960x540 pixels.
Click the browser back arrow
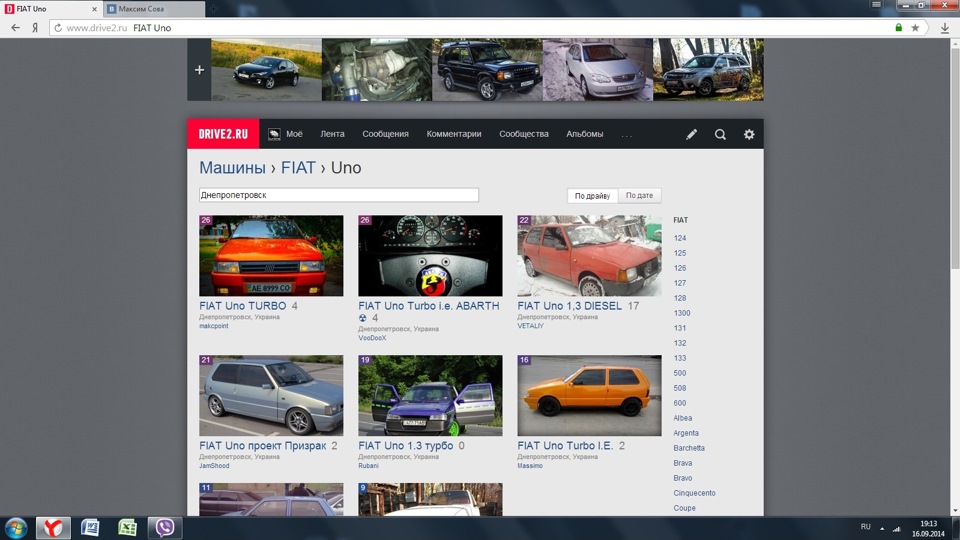[x=15, y=28]
